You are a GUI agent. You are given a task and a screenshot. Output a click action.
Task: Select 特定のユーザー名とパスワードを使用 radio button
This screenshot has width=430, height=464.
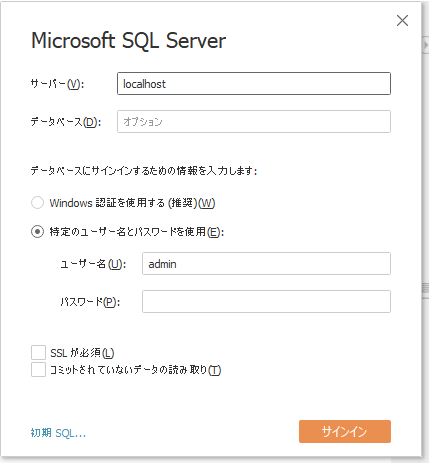(37, 231)
